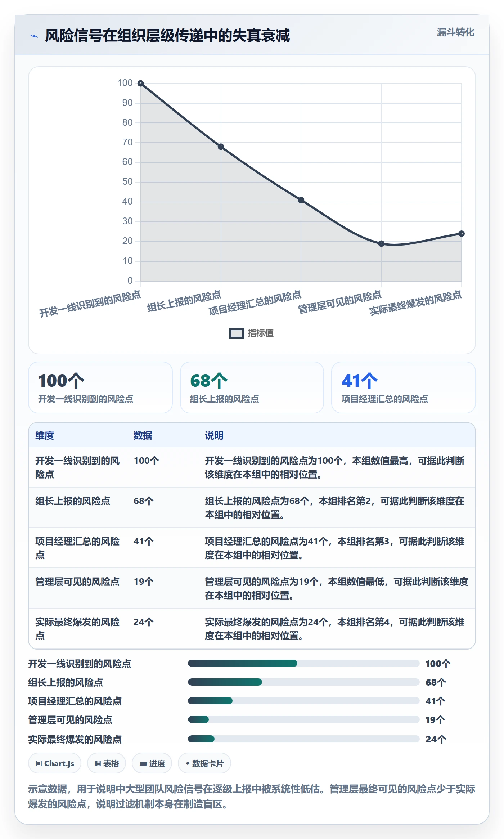The width and height of the screenshot is (504, 839).
Task: Click the 数据卡片 tag chip
Action: (204, 763)
